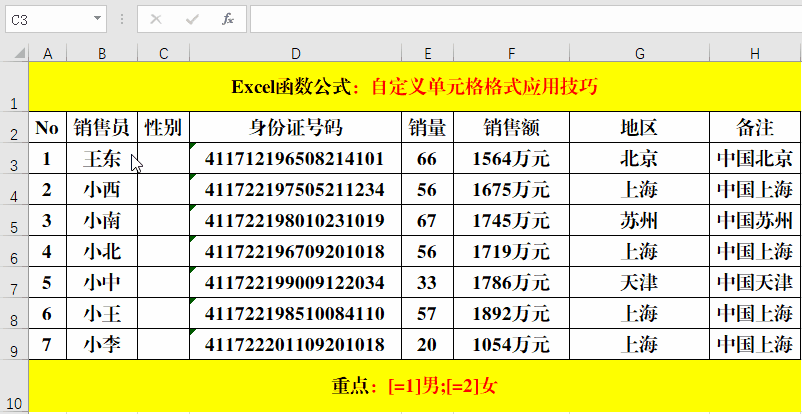The image size is (802, 414).
Task: Select the remark cell '中国苏州'
Action: pyautogui.click(x=755, y=220)
